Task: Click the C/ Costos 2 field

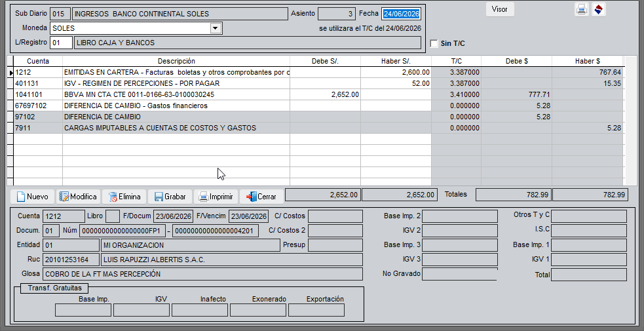Action: 335,230
